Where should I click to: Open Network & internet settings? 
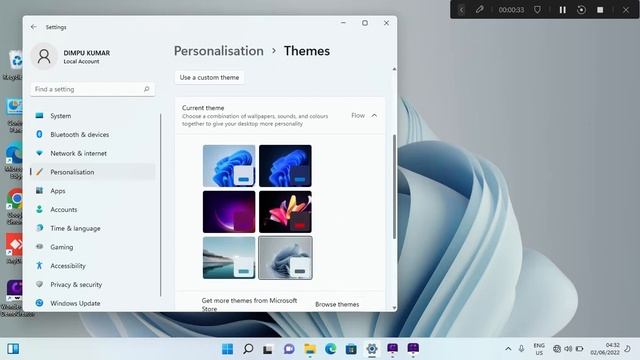93,153
